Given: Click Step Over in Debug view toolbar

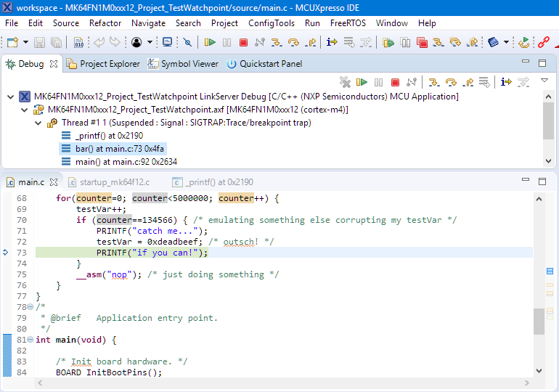Looking at the screenshot, I should (451, 83).
